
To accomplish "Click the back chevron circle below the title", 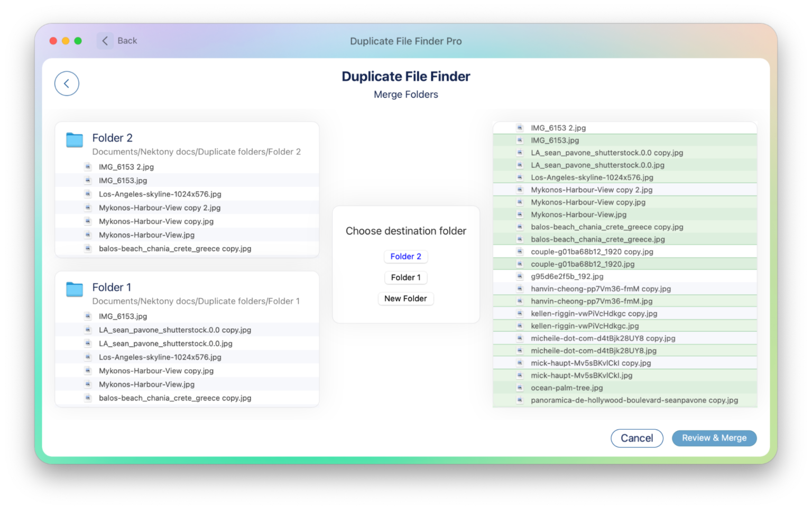I will click(x=67, y=83).
